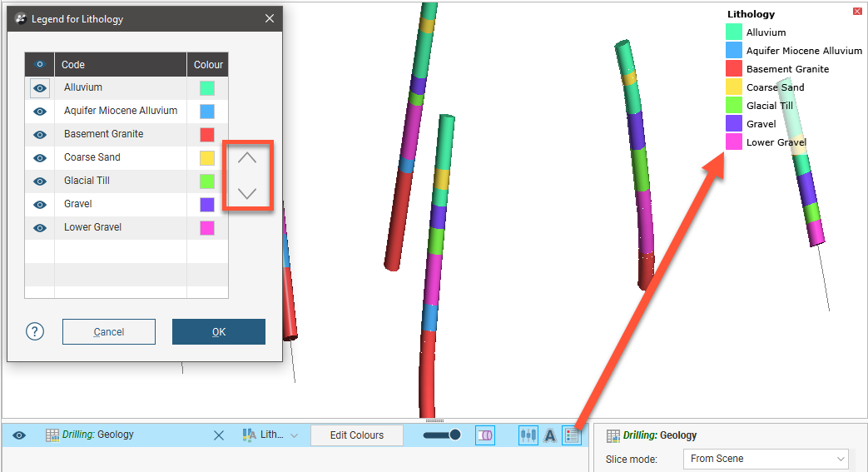Click Geology table icon in properties panel
868x472 pixels.
613,436
